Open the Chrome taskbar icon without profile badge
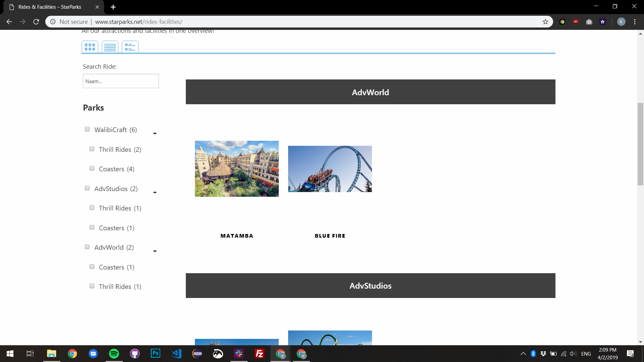644x362 pixels. [x=72, y=354]
